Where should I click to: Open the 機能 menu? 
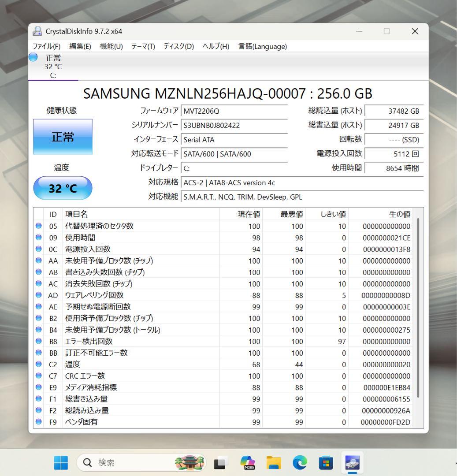pyautogui.click(x=110, y=46)
